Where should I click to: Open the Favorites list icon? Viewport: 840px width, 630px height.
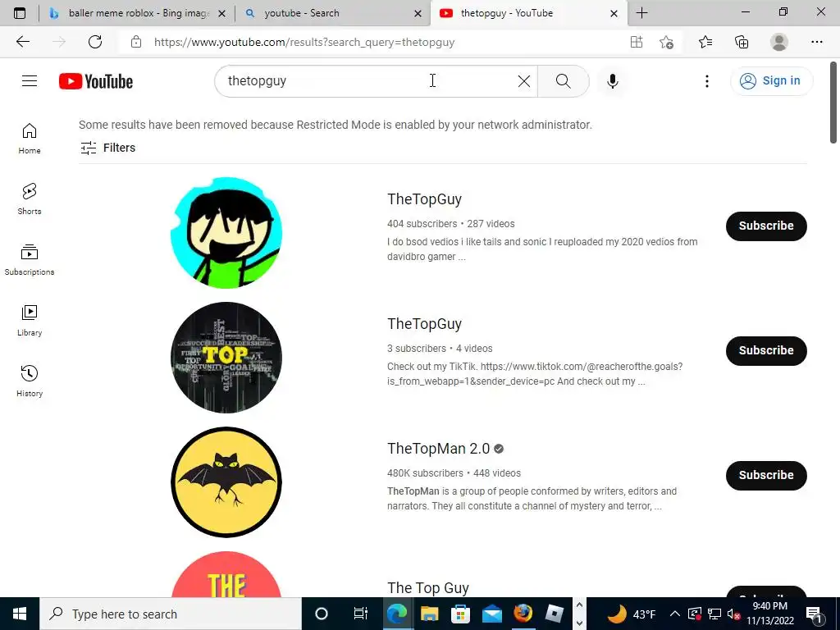[705, 42]
